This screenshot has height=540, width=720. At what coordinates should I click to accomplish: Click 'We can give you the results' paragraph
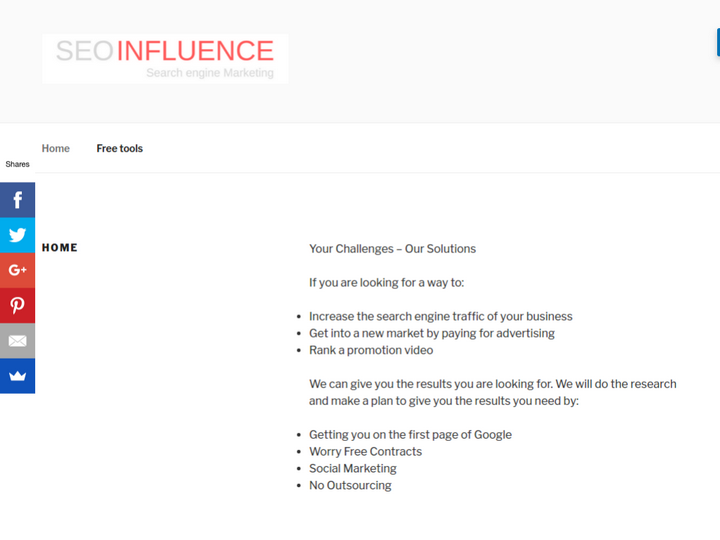[x=492, y=392]
